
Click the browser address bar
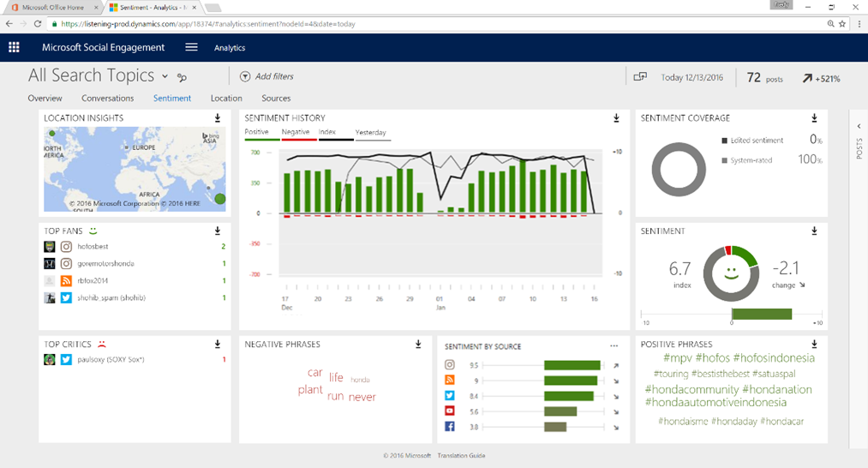(428, 24)
